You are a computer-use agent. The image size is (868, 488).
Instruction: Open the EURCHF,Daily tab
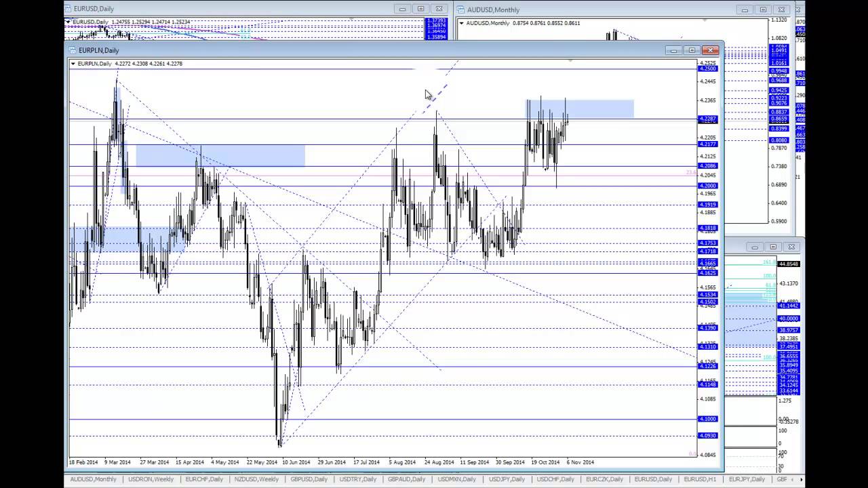tap(204, 480)
